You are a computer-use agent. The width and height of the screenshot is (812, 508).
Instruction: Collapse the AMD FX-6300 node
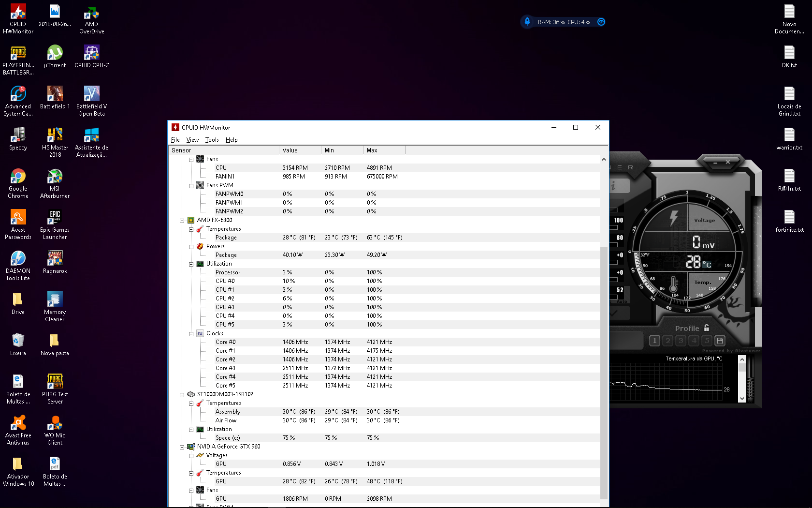pos(182,220)
